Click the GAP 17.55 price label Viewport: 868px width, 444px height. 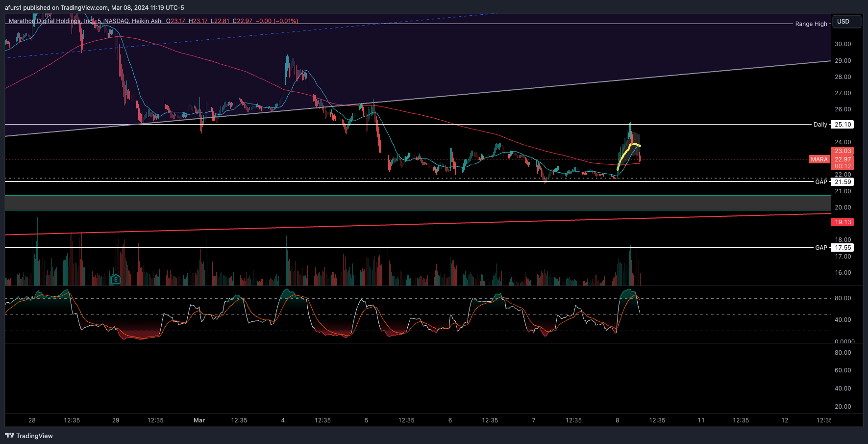click(843, 248)
